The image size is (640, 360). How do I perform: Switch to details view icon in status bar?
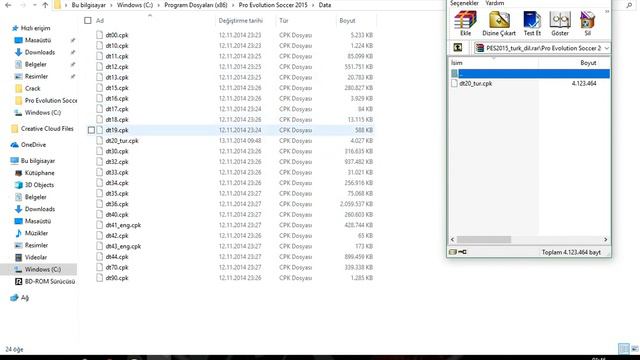[x=624, y=349]
